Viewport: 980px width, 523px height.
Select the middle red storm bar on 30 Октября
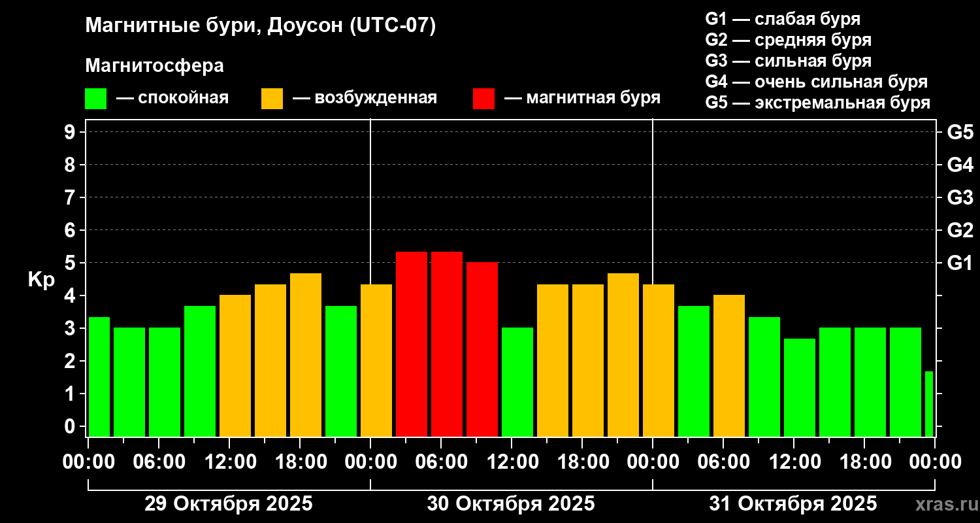(x=447, y=344)
